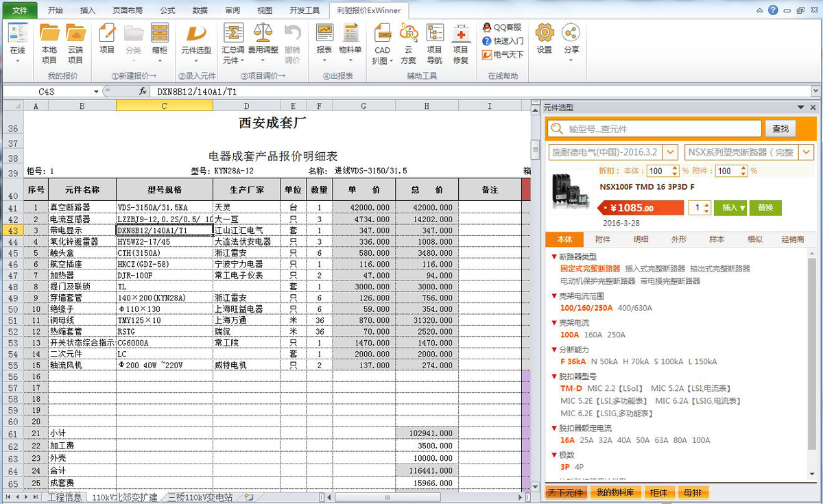This screenshot has width=823, height=504.
Task: Collapse the 脱扣器型号 filter section
Action: click(554, 376)
